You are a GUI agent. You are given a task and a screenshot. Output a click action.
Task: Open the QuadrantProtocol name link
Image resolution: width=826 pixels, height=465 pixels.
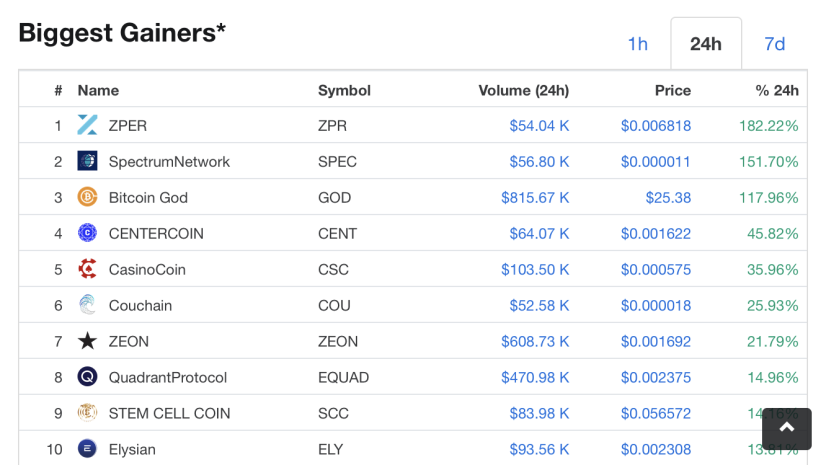tap(168, 378)
